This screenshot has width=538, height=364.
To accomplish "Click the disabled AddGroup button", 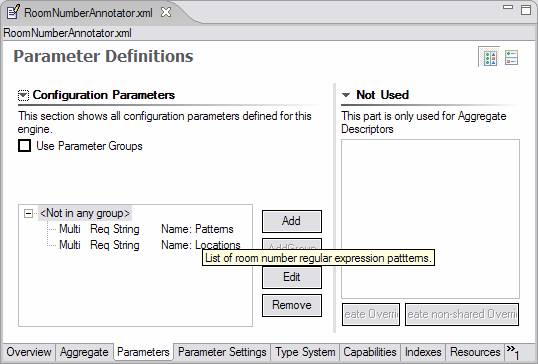I will (292, 244).
